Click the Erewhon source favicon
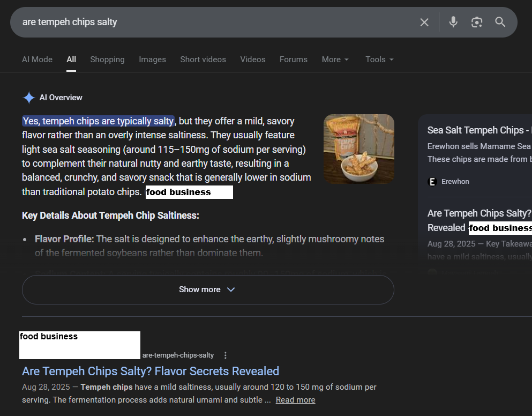This screenshot has width=532, height=416. (x=432, y=182)
